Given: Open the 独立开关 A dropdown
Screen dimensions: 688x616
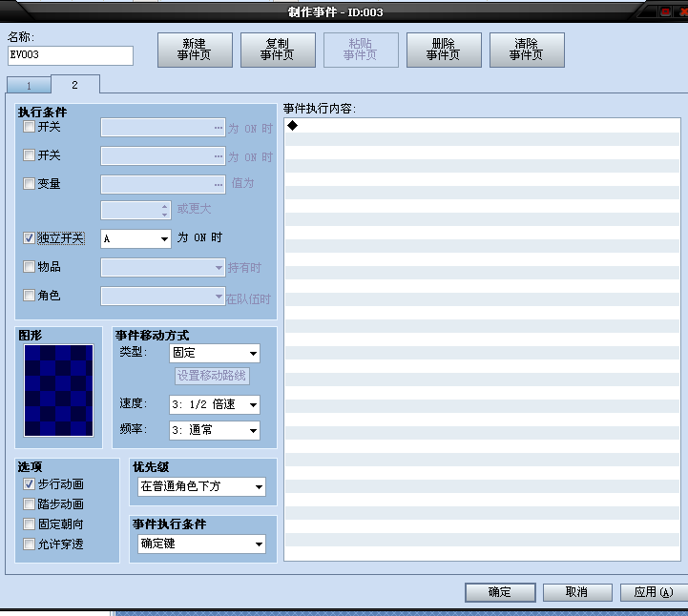Looking at the screenshot, I should pos(136,239).
